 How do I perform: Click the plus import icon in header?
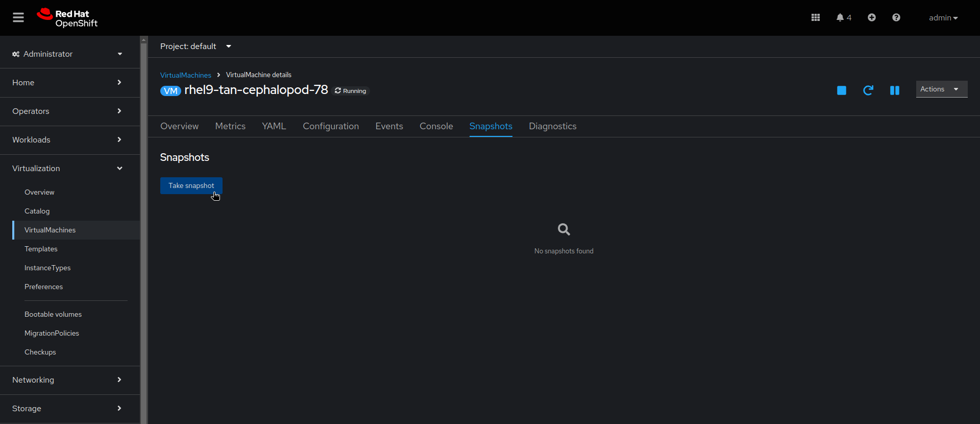(872, 18)
